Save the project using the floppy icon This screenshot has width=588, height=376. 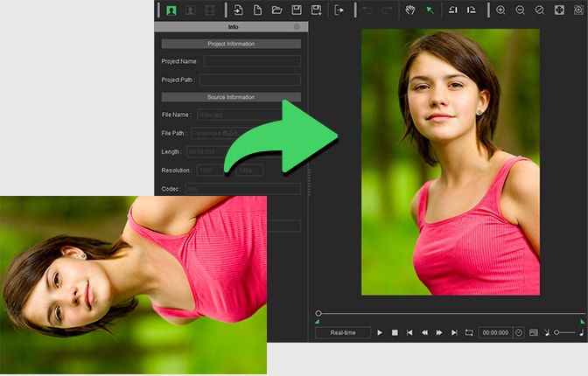click(x=297, y=10)
